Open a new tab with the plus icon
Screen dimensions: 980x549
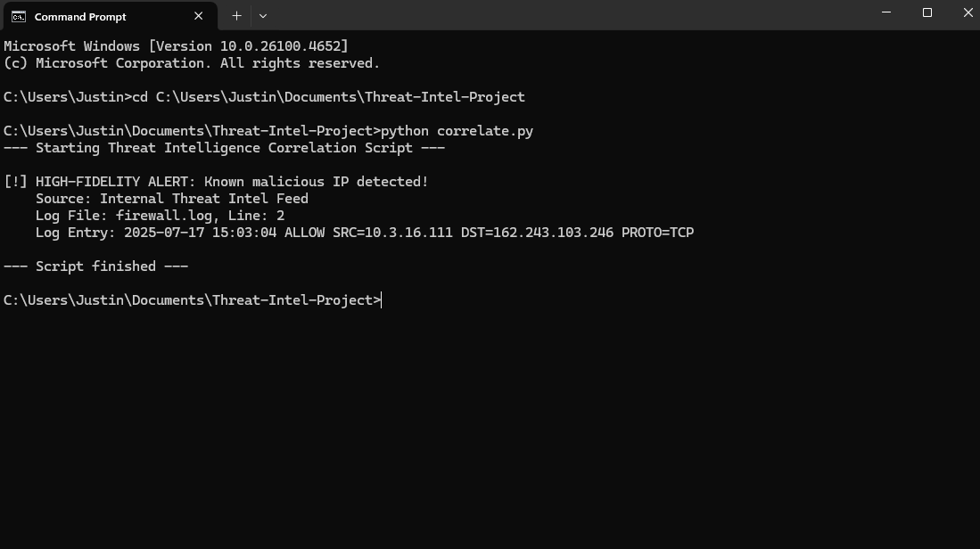(x=236, y=15)
